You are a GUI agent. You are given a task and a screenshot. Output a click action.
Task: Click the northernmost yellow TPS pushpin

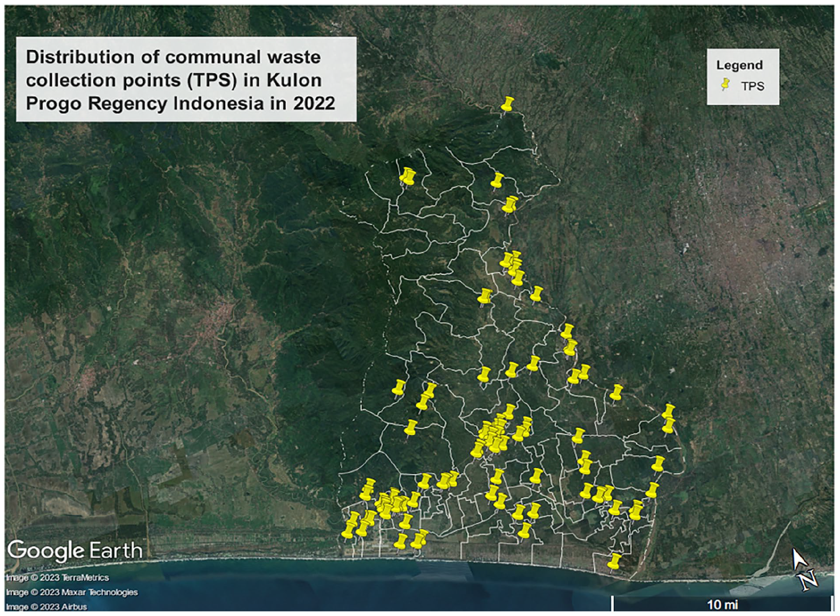[508, 104]
